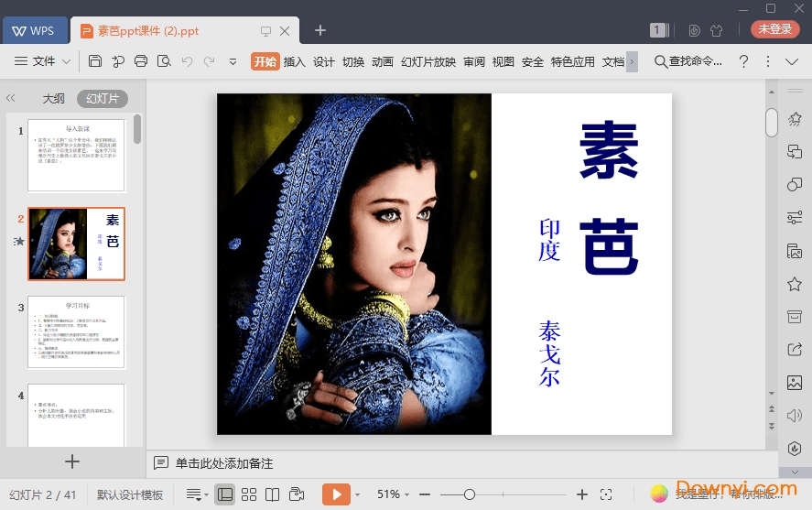812x510 pixels.
Task: Switch to Normal view mode
Action: click(x=225, y=494)
